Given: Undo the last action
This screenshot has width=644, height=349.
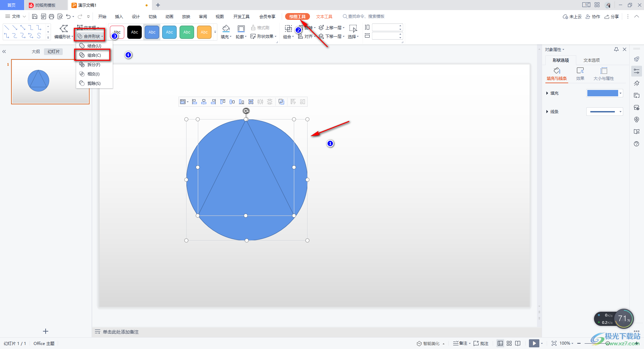Looking at the screenshot, I should tap(68, 16).
